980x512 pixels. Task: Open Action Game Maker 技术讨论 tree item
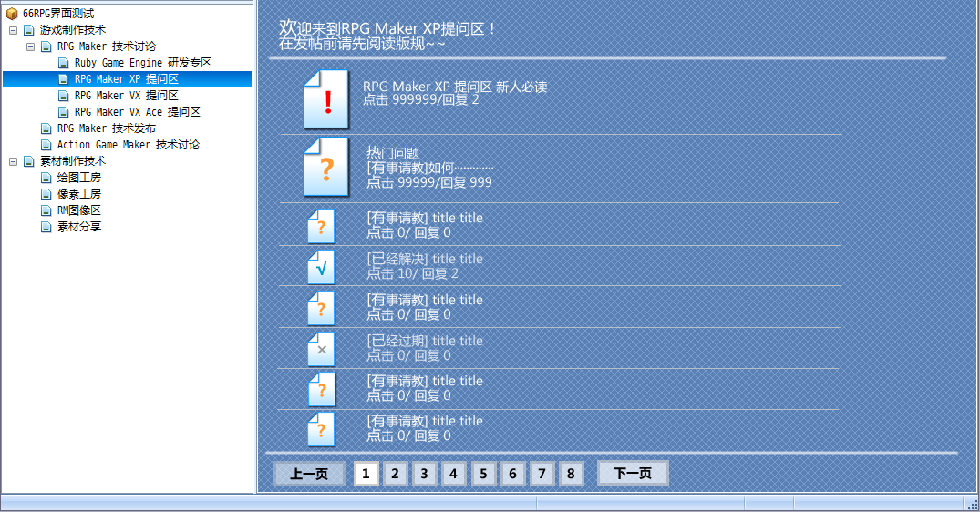pos(129,144)
